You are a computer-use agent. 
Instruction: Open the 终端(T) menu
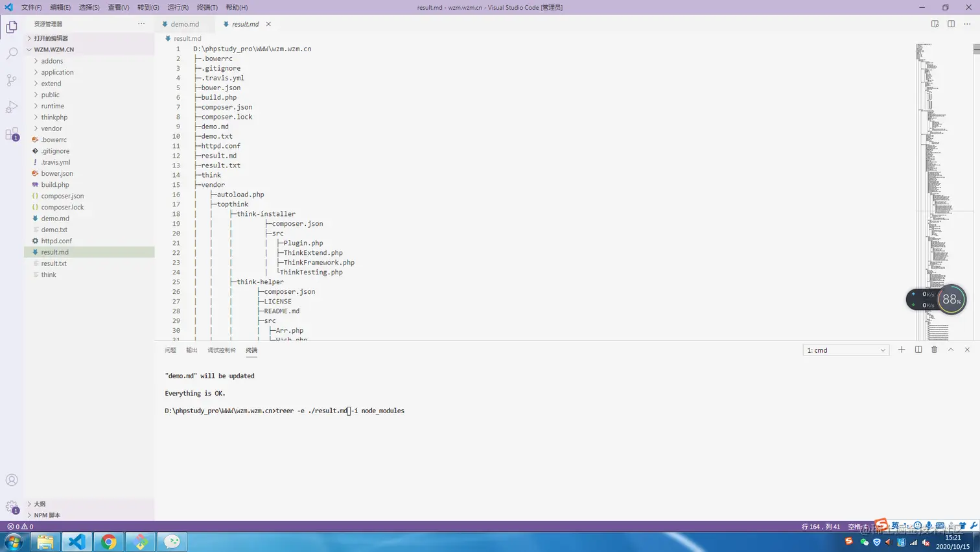coord(207,7)
